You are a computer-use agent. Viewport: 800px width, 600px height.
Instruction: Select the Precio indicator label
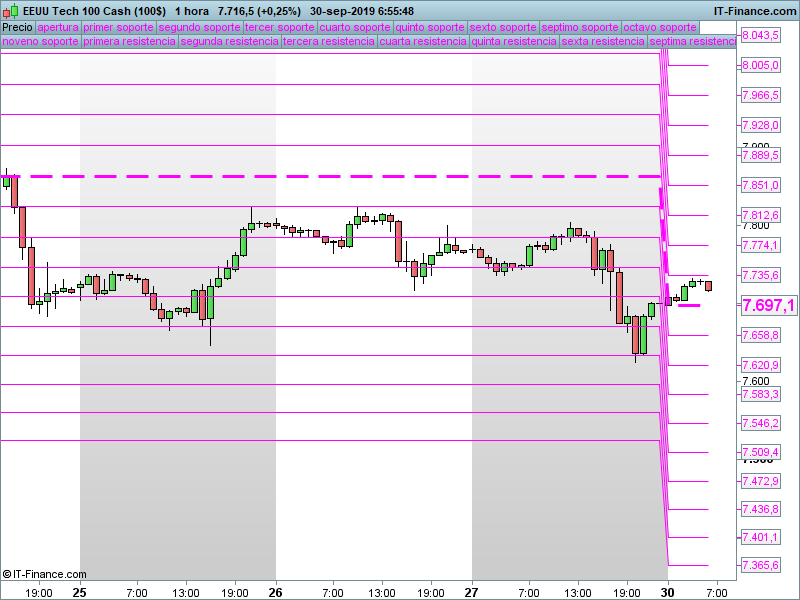tap(17, 28)
